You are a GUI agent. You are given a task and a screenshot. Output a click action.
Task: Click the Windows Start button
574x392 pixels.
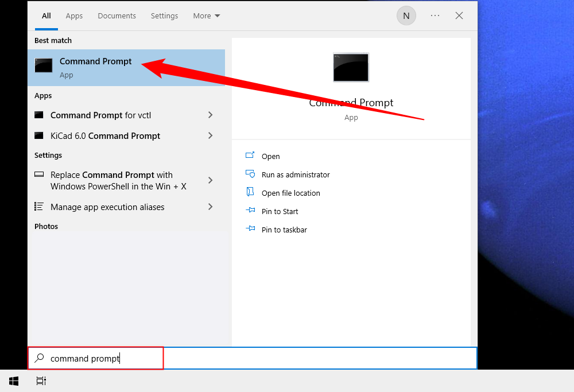click(13, 381)
